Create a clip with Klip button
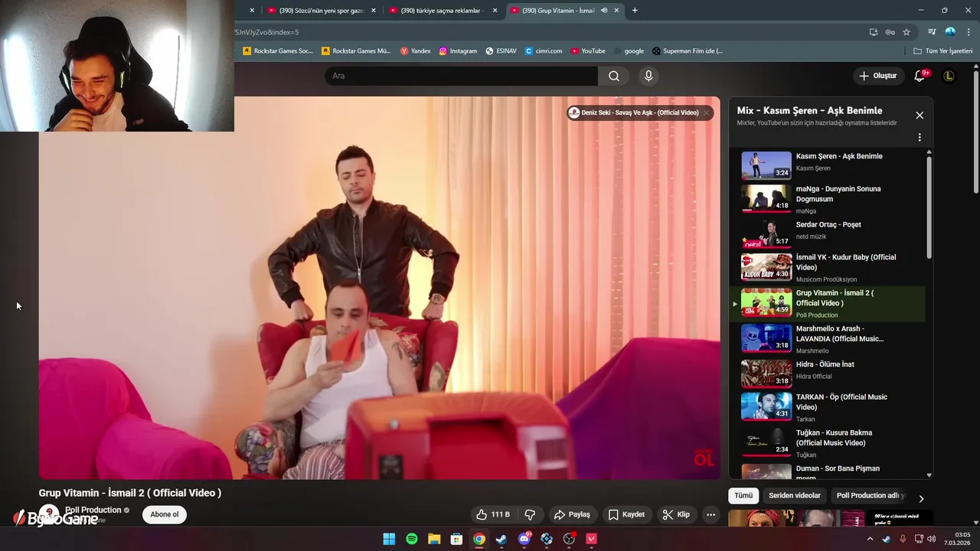 click(x=676, y=514)
